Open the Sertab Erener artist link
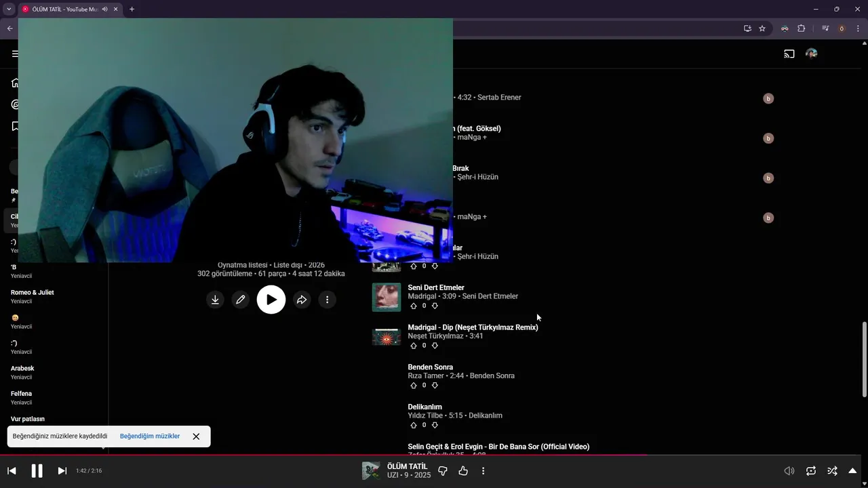Viewport: 868px width, 488px height. [499, 98]
